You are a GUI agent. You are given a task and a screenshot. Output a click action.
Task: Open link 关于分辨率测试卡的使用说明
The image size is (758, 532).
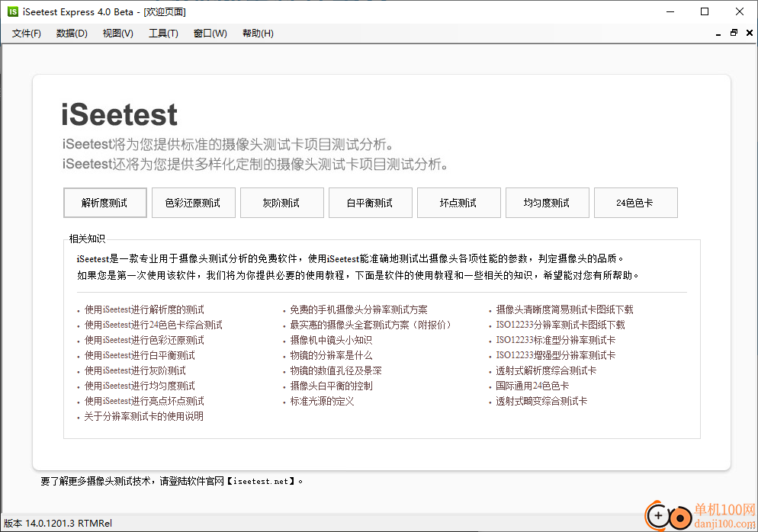pyautogui.click(x=143, y=416)
